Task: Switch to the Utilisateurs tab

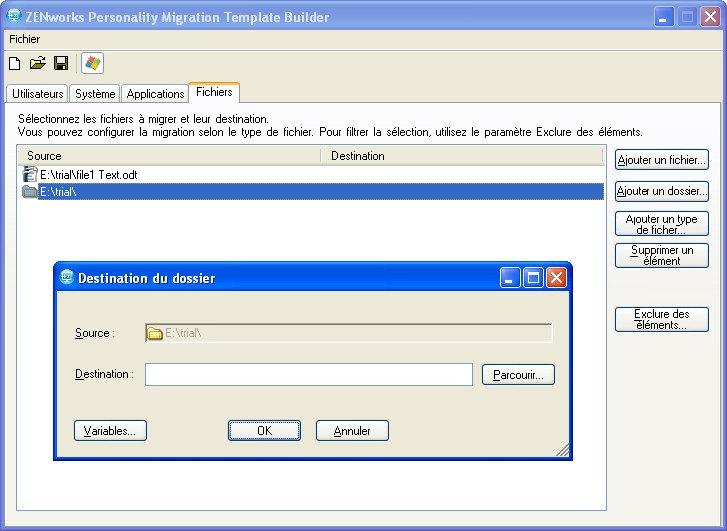Action: coord(37,94)
